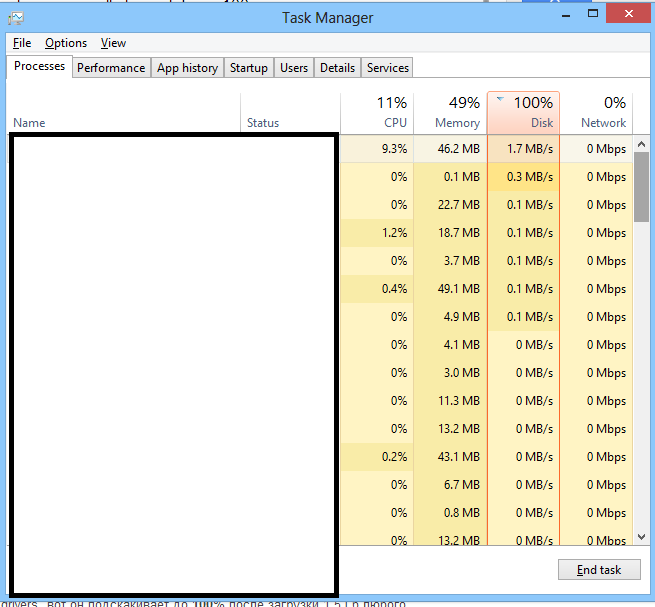Select the Processes tab
The height and width of the screenshot is (607, 655).
pyautogui.click(x=39, y=66)
